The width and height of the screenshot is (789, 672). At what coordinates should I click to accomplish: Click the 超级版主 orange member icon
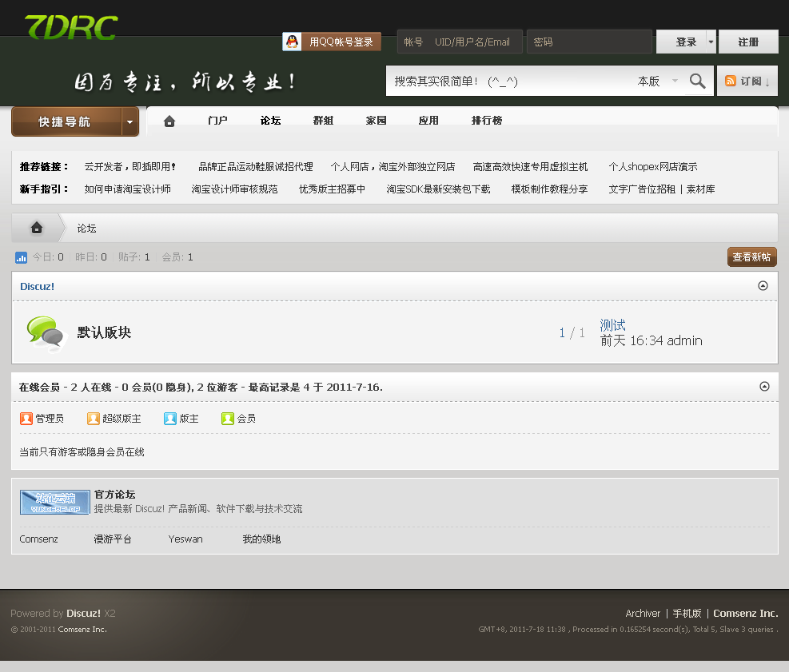93,419
